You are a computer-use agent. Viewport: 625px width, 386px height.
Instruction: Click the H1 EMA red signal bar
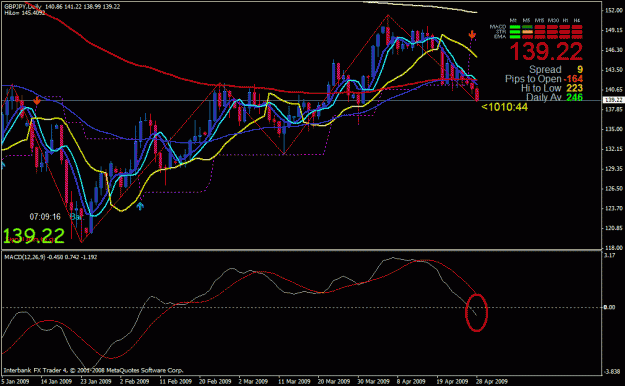tap(564, 37)
